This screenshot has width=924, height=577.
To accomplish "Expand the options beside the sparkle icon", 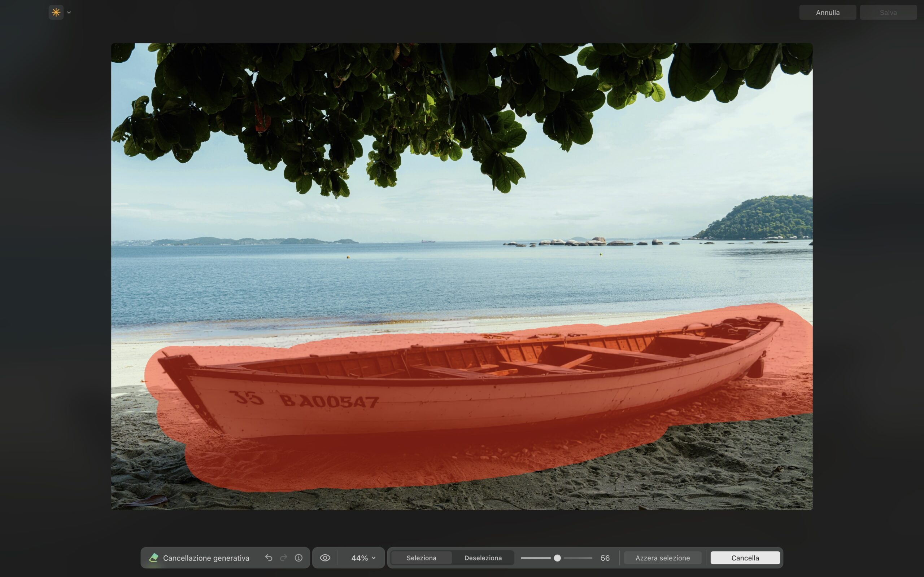I will 69,12.
